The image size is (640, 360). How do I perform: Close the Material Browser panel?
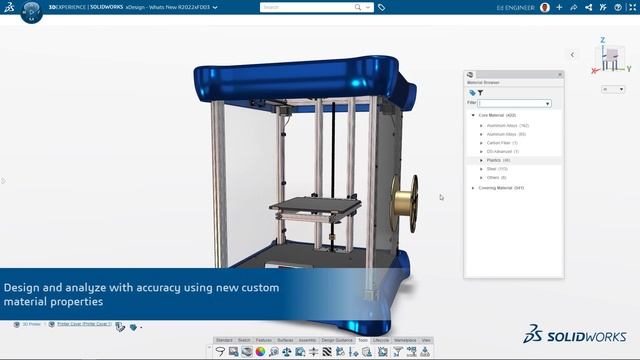click(560, 74)
